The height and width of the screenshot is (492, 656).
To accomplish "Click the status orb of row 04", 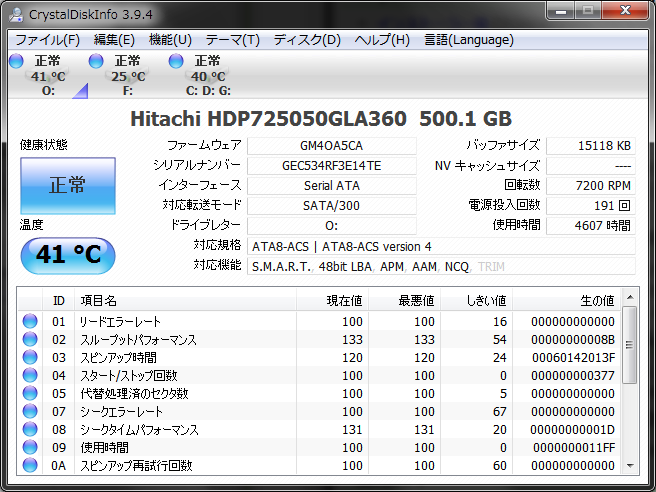I will pyautogui.click(x=30, y=375).
